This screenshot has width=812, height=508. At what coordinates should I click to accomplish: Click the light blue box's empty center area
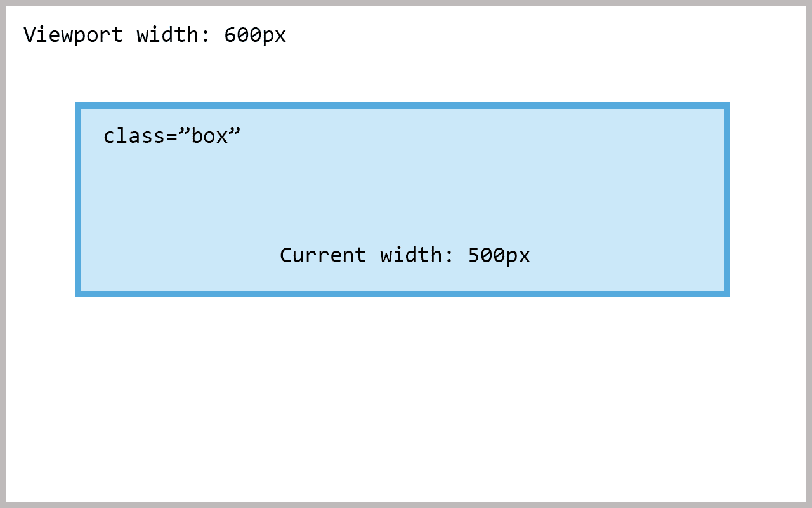402,190
